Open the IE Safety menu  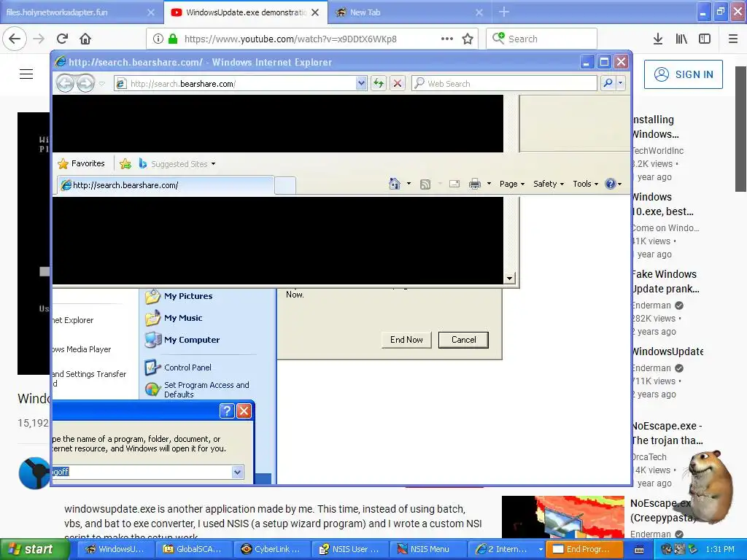point(549,184)
